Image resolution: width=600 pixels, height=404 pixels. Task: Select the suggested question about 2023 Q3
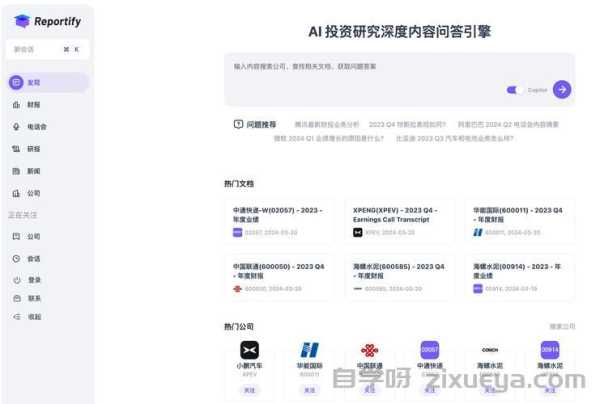coord(455,138)
